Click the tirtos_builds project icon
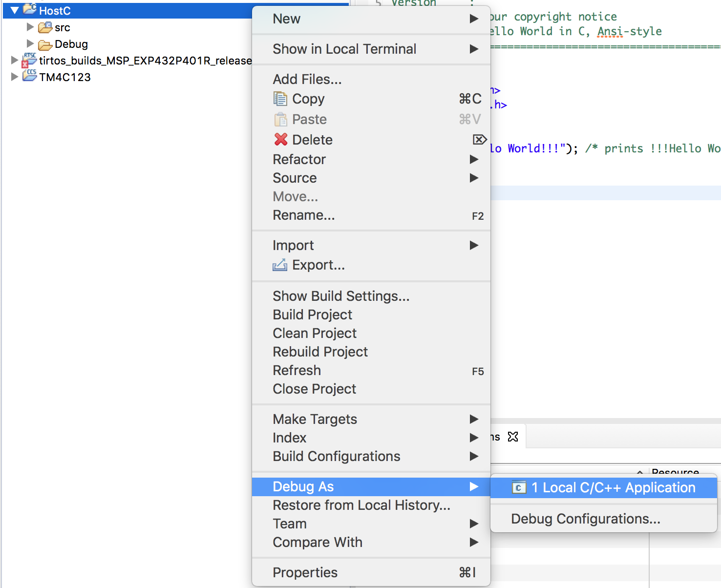This screenshot has width=721, height=588. pos(29,60)
